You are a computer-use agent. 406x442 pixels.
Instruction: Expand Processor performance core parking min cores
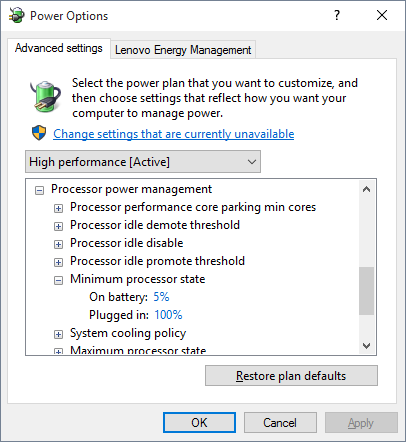(x=58, y=208)
